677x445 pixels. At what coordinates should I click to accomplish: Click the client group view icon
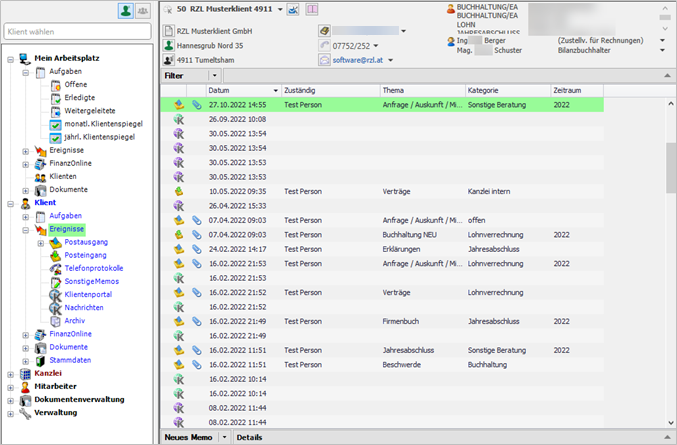144,10
